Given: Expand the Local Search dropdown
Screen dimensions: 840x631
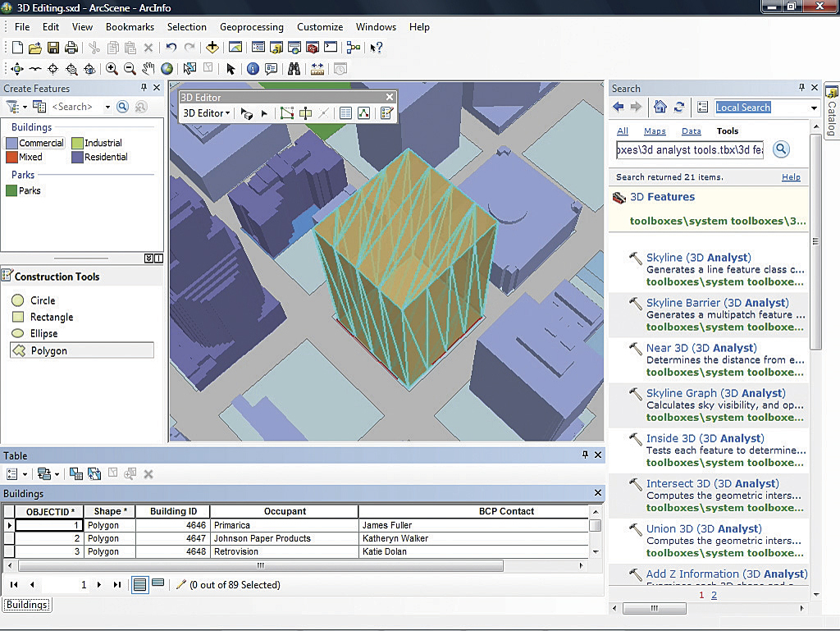Looking at the screenshot, I should tap(814, 107).
